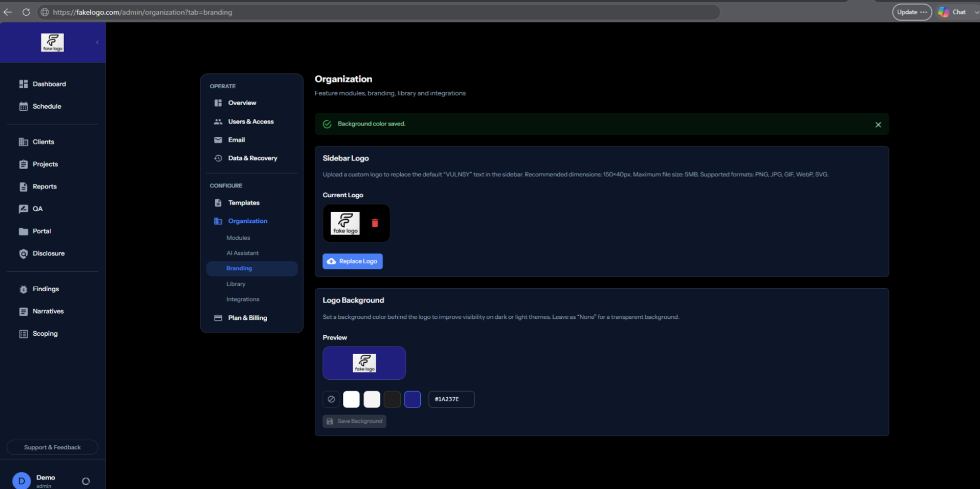Click the hex color input field #1A237E
This screenshot has width=980, height=489.
pyautogui.click(x=452, y=399)
